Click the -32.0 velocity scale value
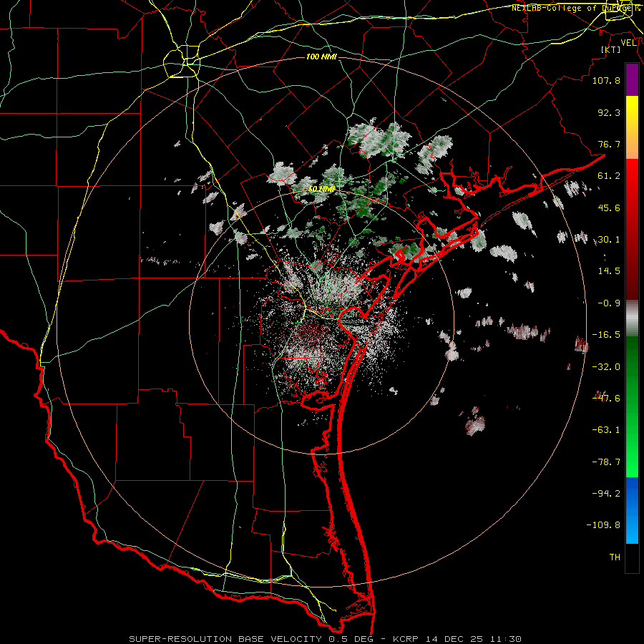Image resolution: width=644 pixels, height=644 pixels. pyautogui.click(x=606, y=367)
